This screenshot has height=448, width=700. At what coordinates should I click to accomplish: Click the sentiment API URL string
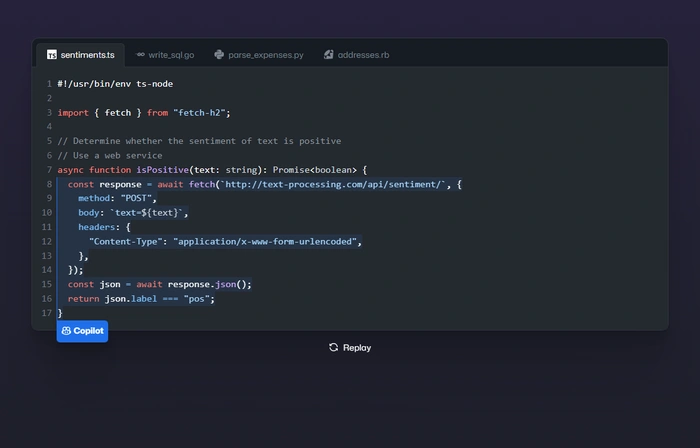335,184
